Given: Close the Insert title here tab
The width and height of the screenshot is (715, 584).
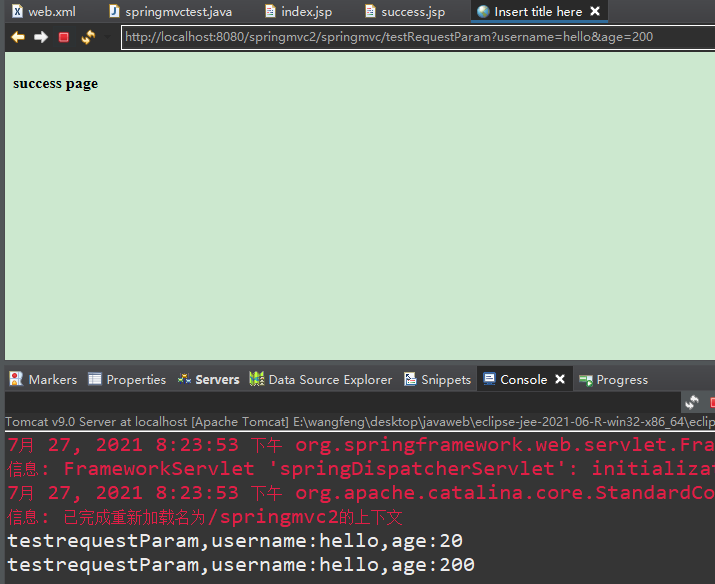Looking at the screenshot, I should [595, 11].
